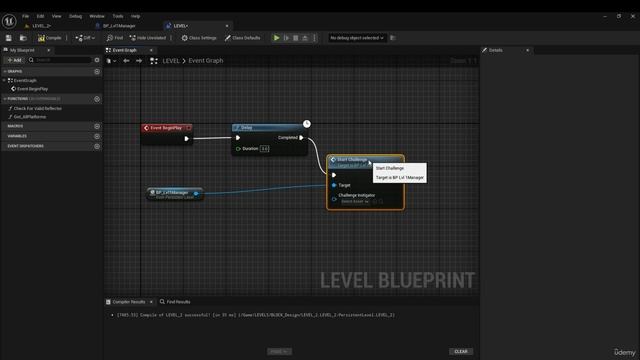Collapse the FUNCTIONS section
The height and width of the screenshot is (360, 640).
click(x=5, y=99)
